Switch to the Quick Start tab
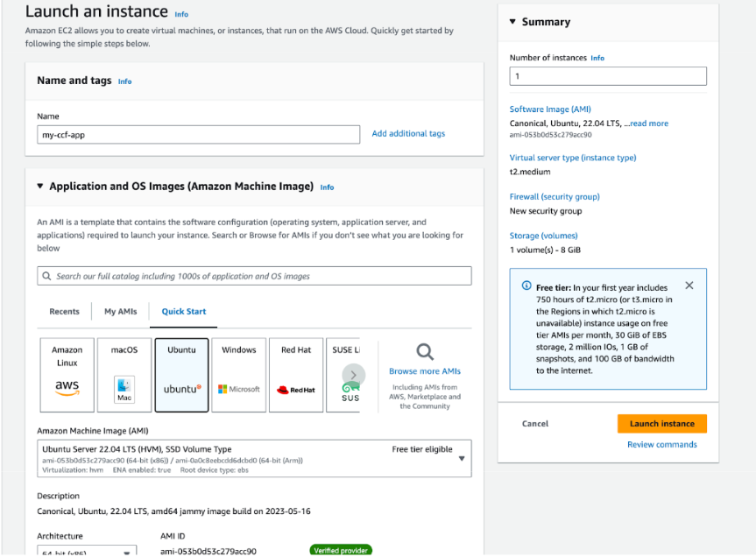Screen dimensions: 756x557 click(184, 311)
